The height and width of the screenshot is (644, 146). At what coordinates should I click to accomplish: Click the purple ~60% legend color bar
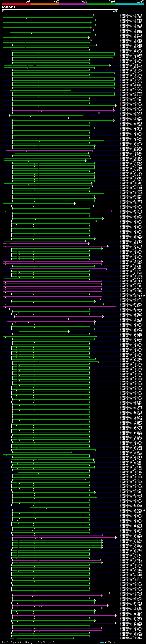73,4
